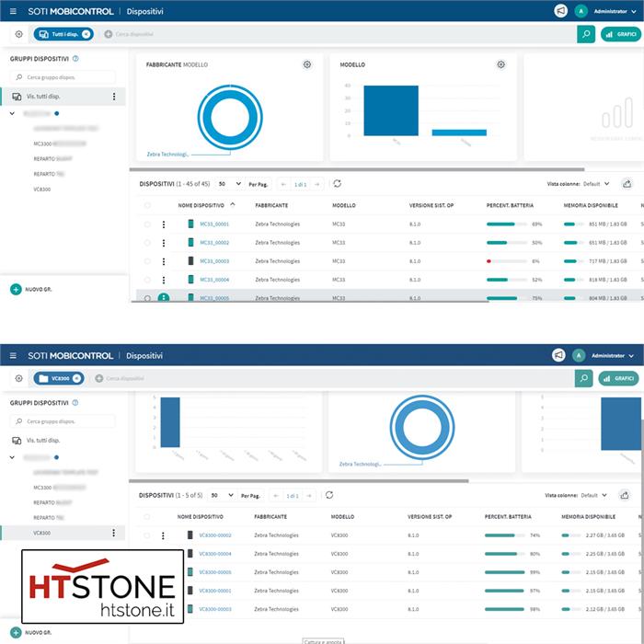Open Modello chart settings gear
This screenshot has height=644, width=644.
(500, 64)
